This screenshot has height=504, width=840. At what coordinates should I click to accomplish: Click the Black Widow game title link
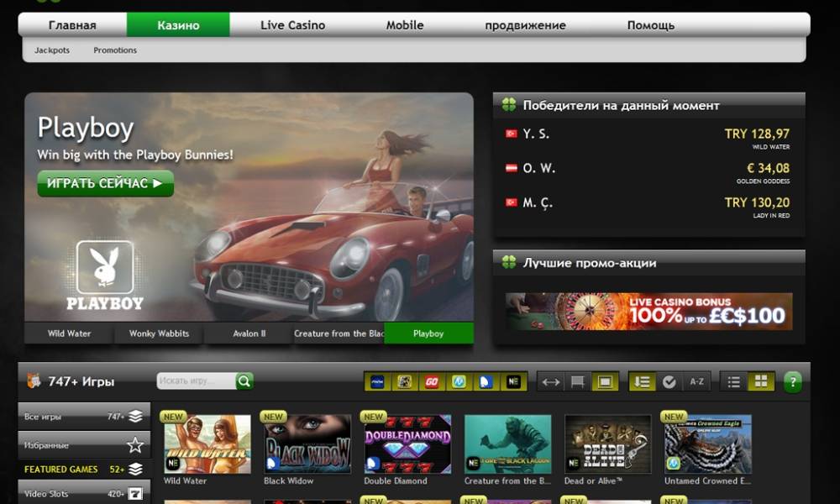coord(289,481)
